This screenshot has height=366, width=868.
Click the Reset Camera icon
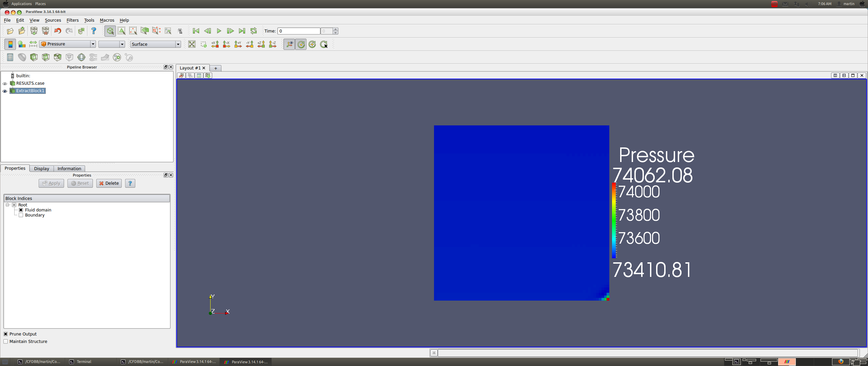(192, 44)
